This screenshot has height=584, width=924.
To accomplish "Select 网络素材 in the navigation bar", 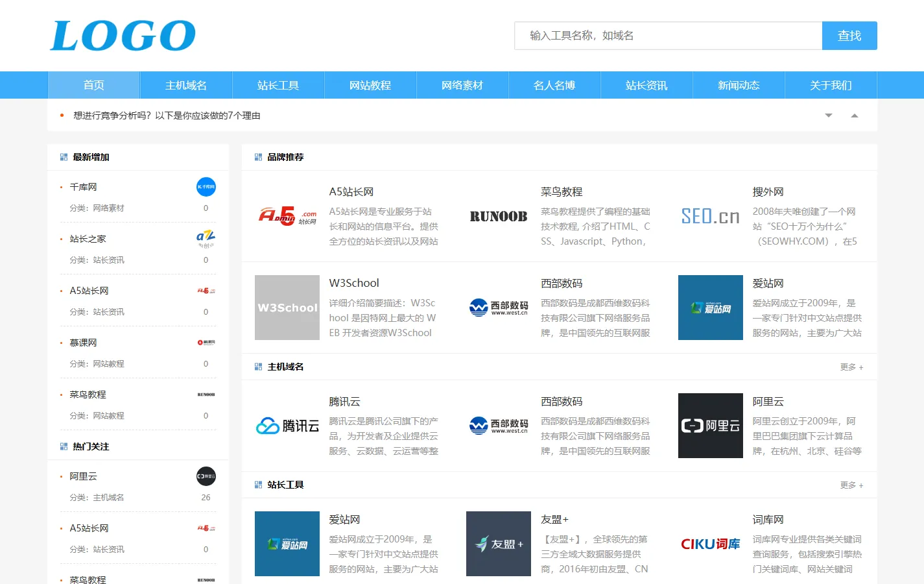I will click(462, 85).
